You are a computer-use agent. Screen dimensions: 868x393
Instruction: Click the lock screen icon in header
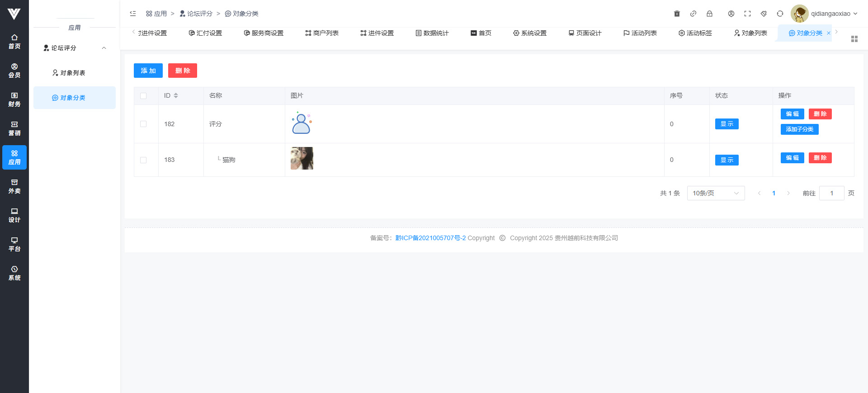tap(709, 14)
